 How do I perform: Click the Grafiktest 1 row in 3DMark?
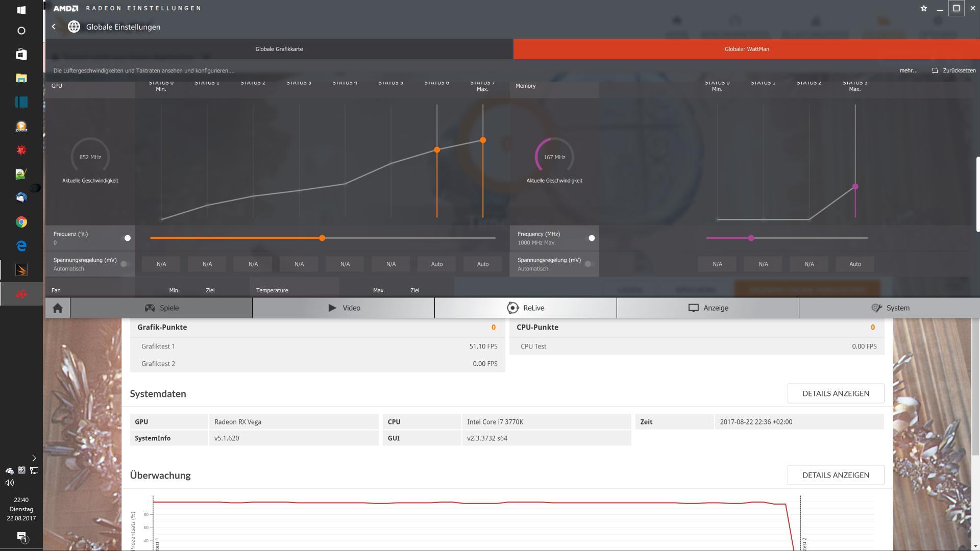coord(317,346)
